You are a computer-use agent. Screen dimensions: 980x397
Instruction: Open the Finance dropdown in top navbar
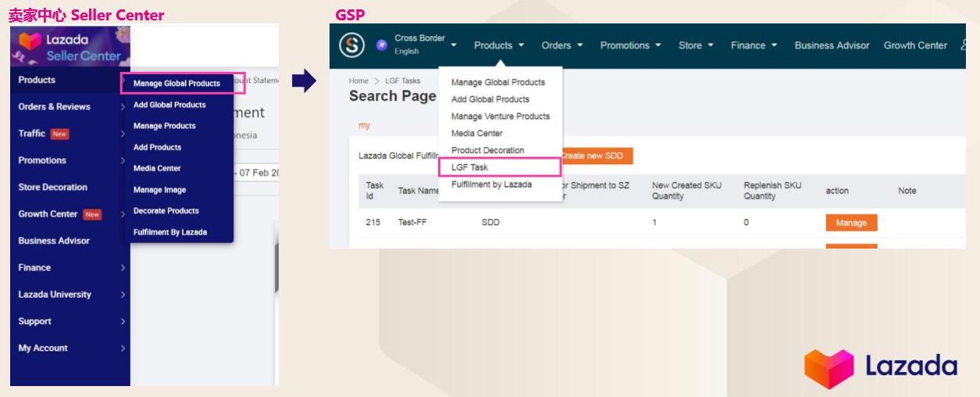tap(754, 45)
